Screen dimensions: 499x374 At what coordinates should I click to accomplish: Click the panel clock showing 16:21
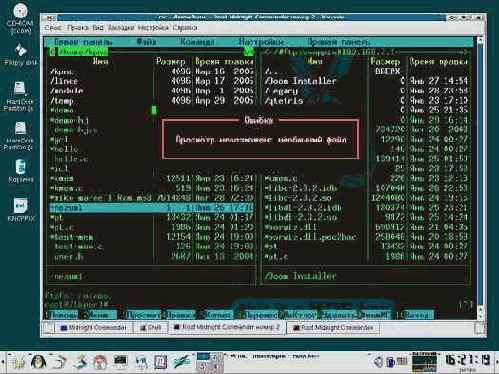click(x=468, y=361)
